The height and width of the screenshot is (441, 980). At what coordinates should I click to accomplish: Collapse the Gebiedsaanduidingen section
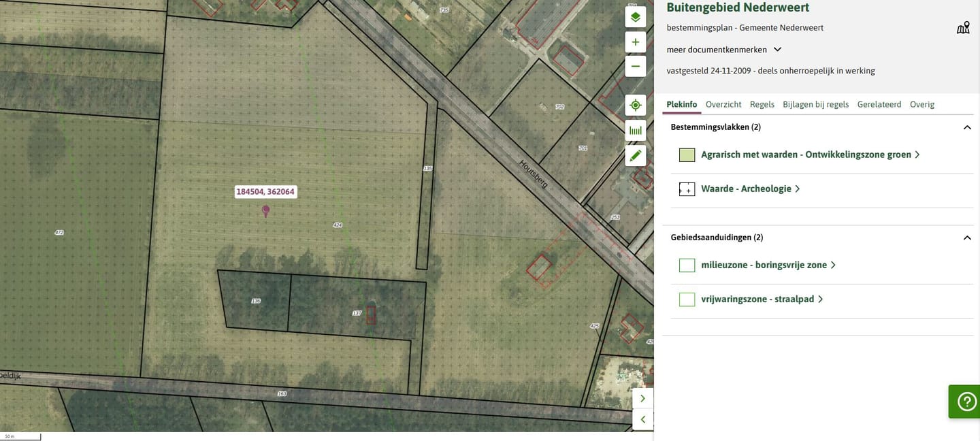(x=966, y=238)
